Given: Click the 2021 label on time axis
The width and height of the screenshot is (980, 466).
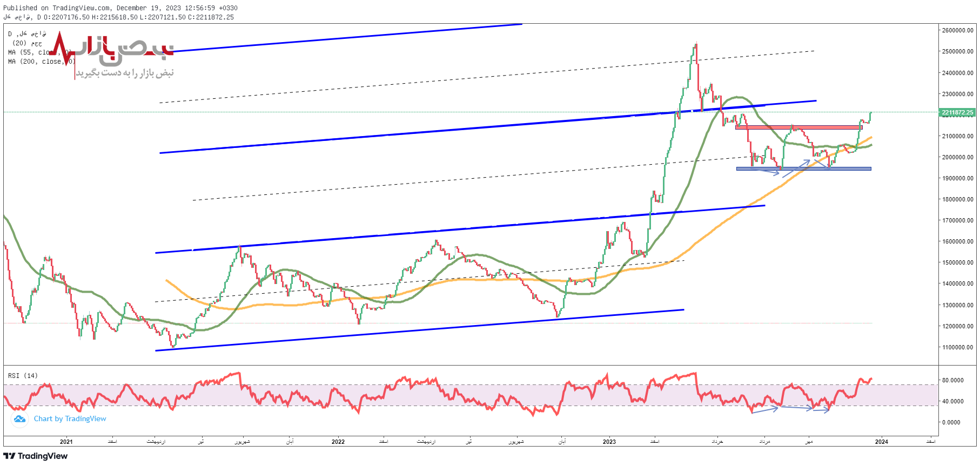Looking at the screenshot, I should click(66, 442).
